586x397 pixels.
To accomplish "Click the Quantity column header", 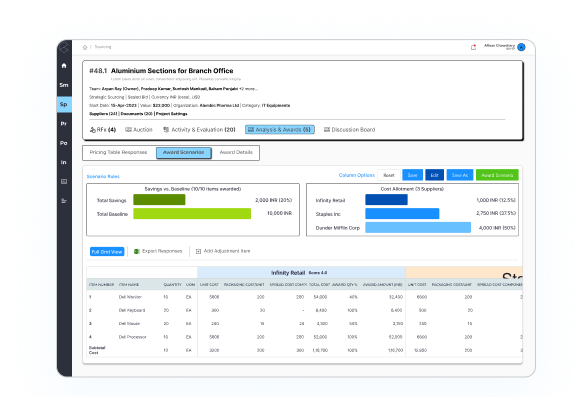I will tap(172, 285).
